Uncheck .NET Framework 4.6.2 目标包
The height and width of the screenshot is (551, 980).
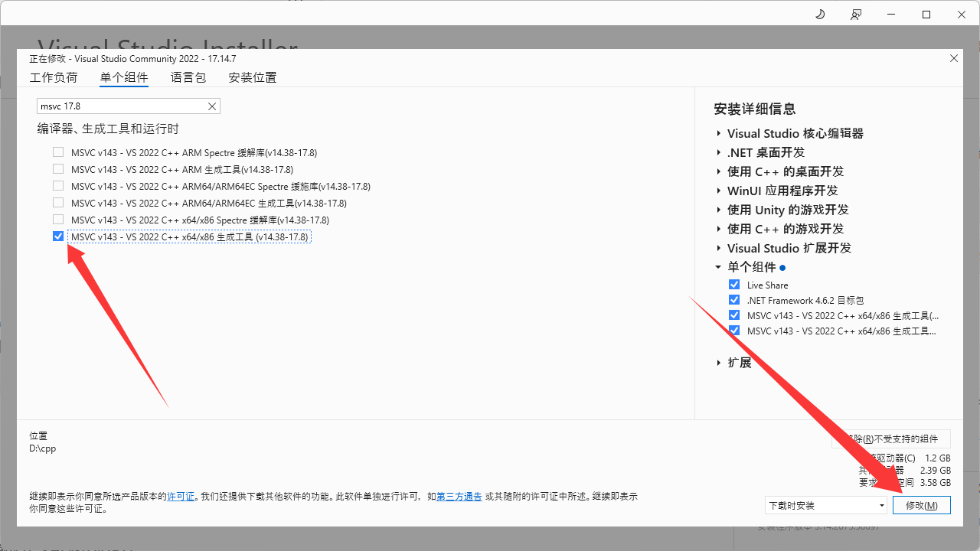click(734, 300)
